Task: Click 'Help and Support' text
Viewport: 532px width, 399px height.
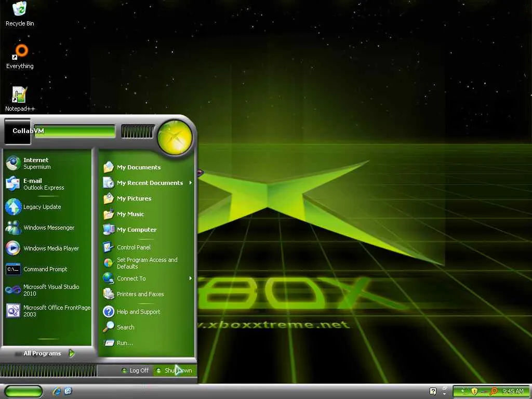Action: pos(138,312)
